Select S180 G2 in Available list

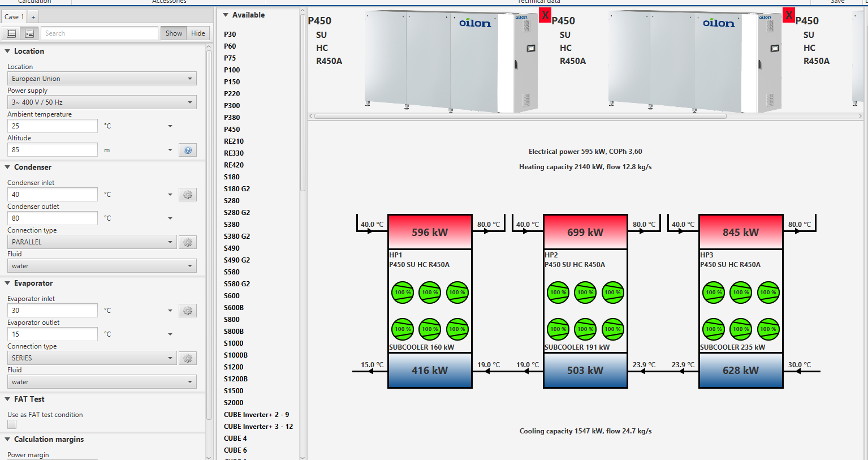pyautogui.click(x=237, y=188)
